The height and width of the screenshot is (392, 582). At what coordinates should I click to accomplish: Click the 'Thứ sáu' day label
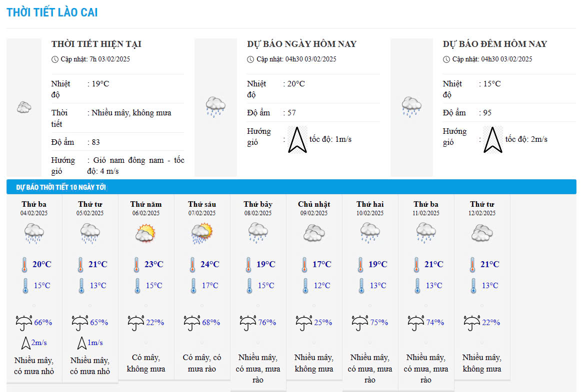tap(202, 204)
